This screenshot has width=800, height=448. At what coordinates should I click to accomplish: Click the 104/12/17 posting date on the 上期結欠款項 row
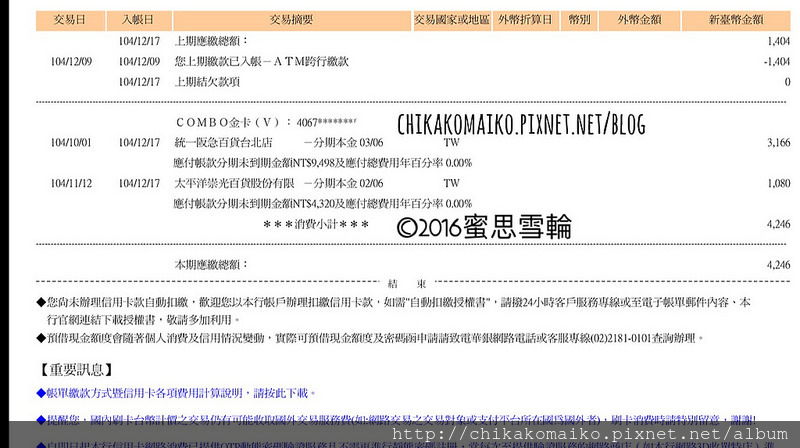[x=139, y=82]
